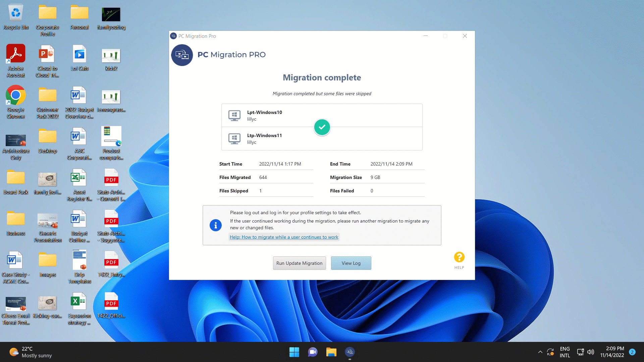Screen dimensions: 644x362
Task: Open the weather widget showing 22°C
Action: tap(31, 352)
